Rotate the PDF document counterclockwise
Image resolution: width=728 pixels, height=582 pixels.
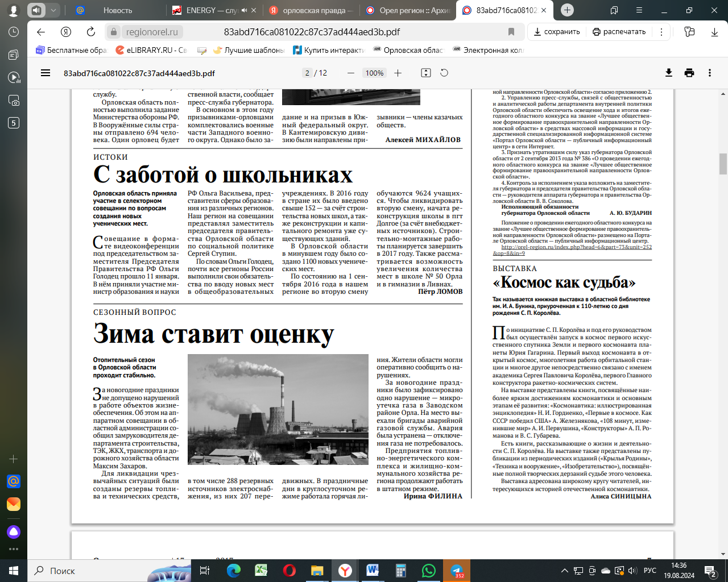444,73
